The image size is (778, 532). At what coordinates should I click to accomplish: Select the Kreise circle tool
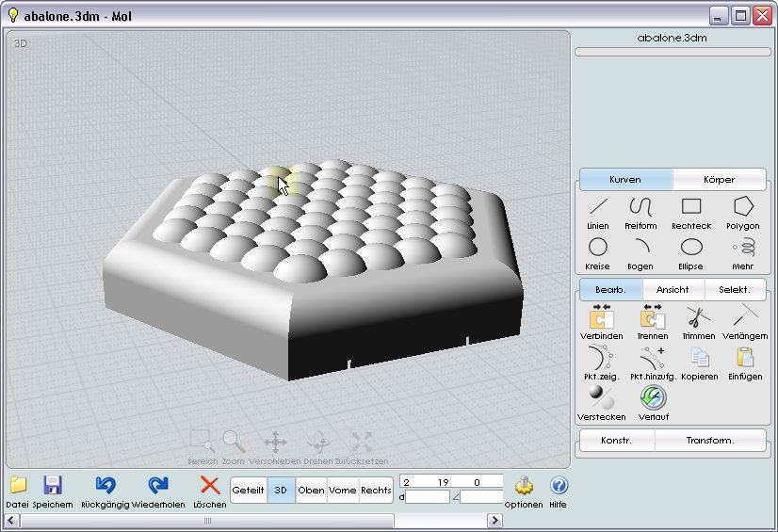(x=597, y=254)
